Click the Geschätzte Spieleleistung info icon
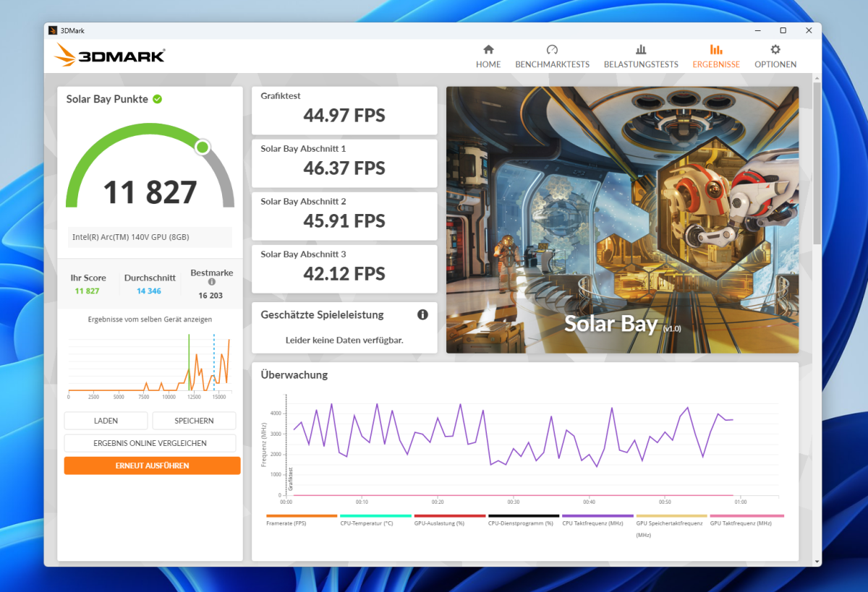The width and height of the screenshot is (868, 592). [422, 314]
